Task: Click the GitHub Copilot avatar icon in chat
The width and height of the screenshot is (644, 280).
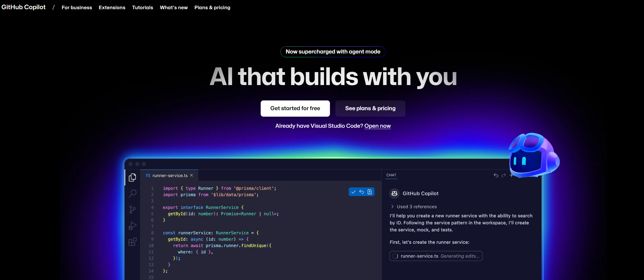Action: (x=394, y=193)
